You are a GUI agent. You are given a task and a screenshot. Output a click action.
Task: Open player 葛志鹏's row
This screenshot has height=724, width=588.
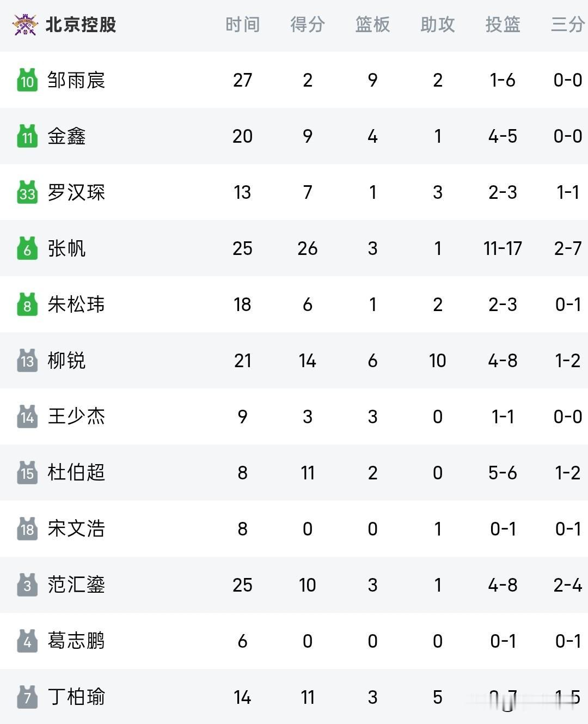pos(294,641)
